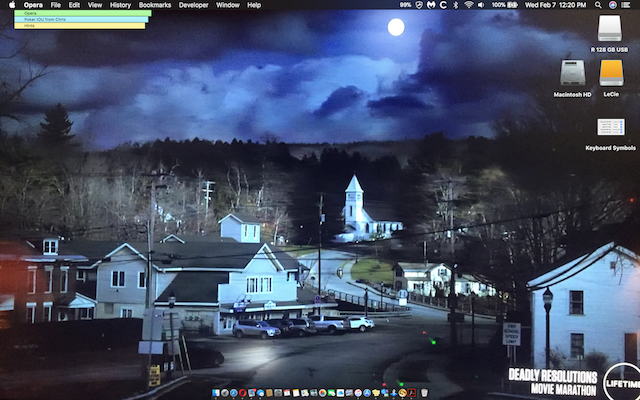Launch Safari from the Dock
The height and width of the screenshot is (400, 640).
click(x=234, y=393)
